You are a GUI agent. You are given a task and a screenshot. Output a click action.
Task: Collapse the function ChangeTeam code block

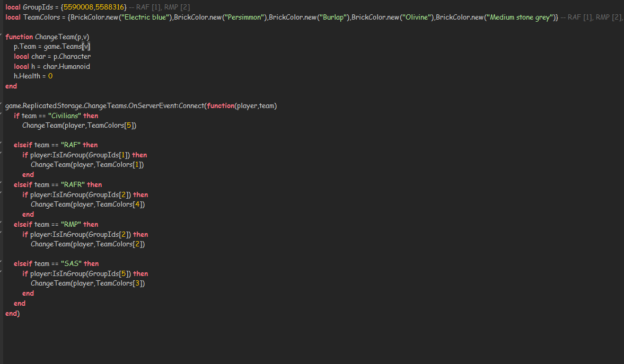click(3, 34)
